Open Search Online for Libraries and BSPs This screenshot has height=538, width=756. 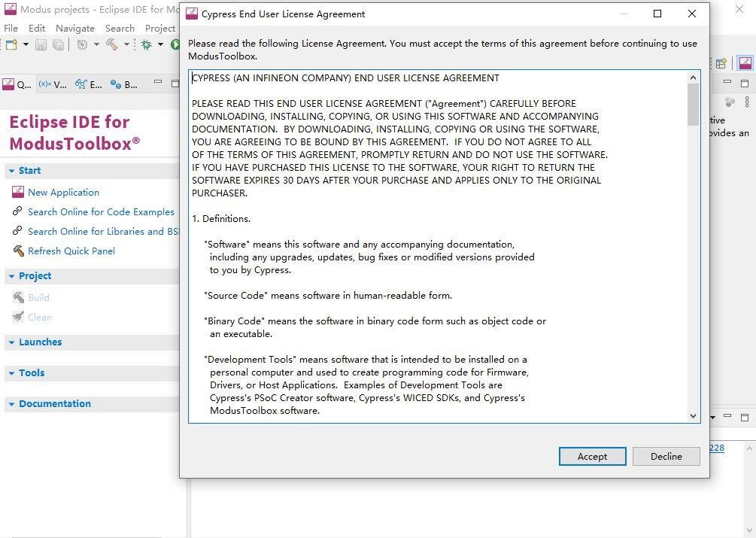103,232
